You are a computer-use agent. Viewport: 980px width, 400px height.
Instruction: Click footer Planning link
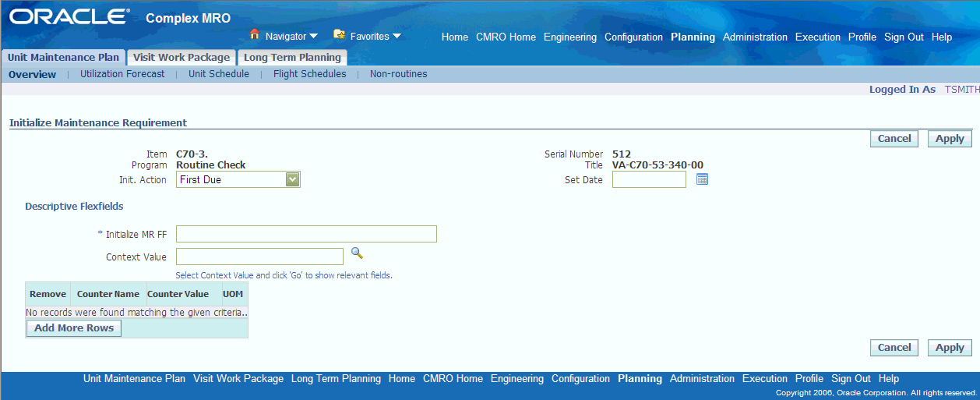click(640, 378)
